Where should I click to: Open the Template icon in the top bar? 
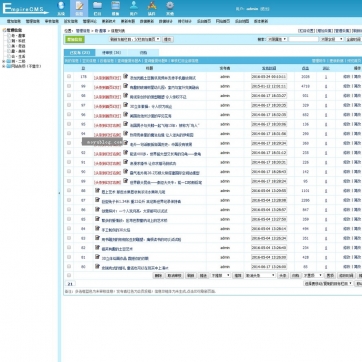click(x=115, y=8)
